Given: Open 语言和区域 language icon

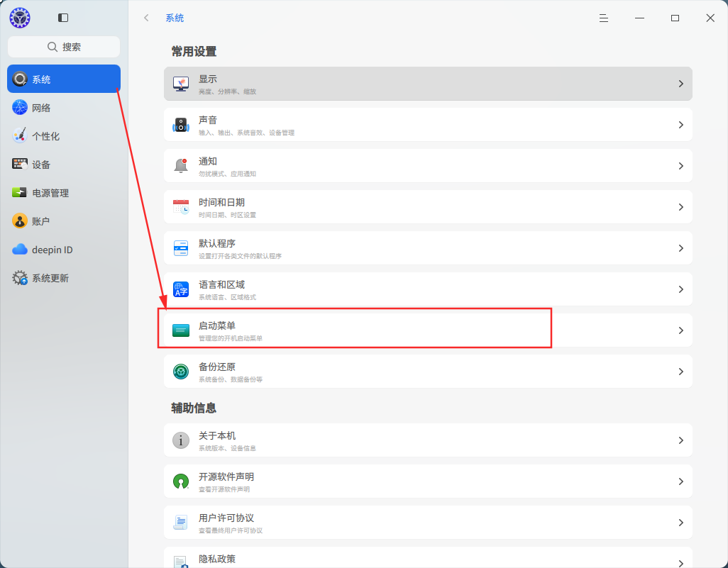Looking at the screenshot, I should tap(181, 289).
